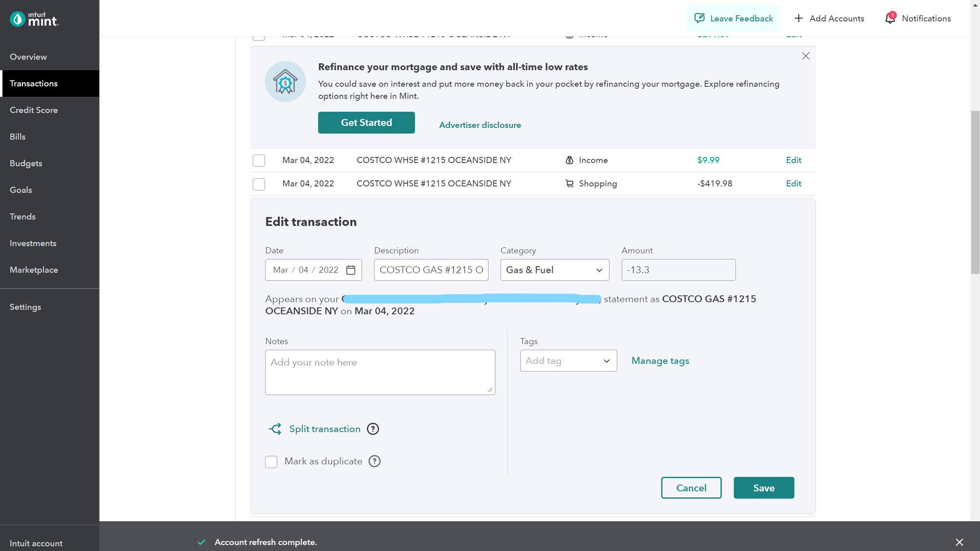Expand the date picker calendar

click(x=351, y=269)
